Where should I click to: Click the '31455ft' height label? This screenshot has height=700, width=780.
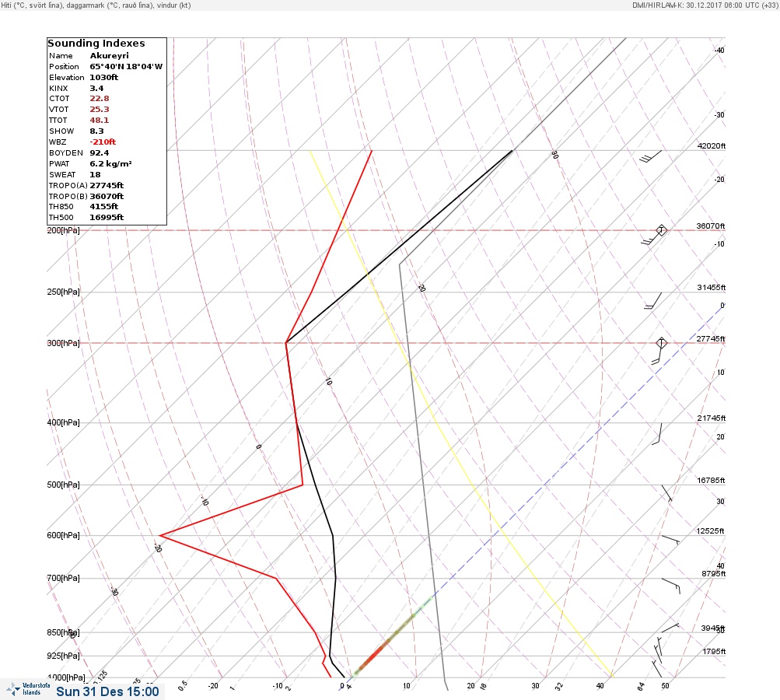click(712, 288)
